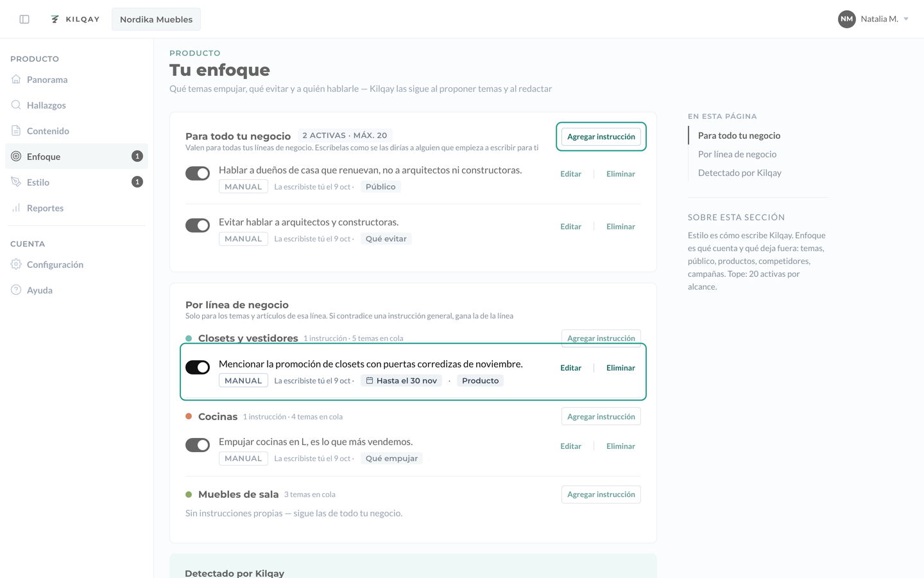Turn off the closets promotion instruction
924x578 pixels.
[198, 367]
